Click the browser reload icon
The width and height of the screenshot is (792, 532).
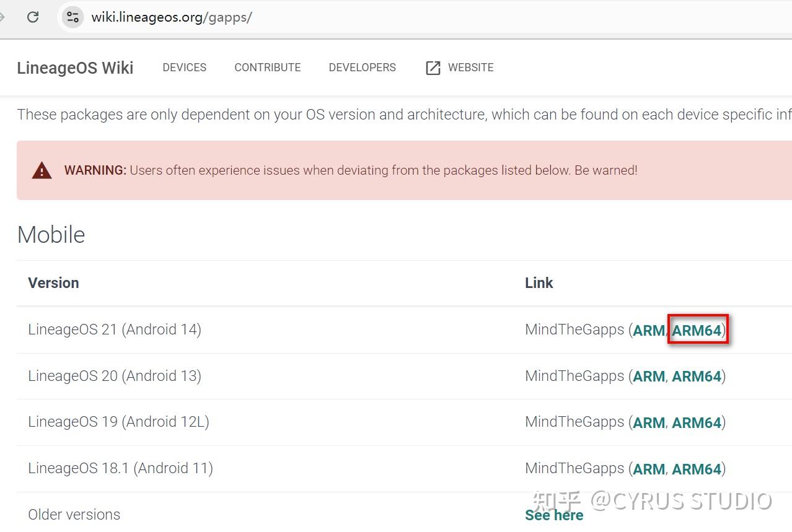(x=33, y=17)
